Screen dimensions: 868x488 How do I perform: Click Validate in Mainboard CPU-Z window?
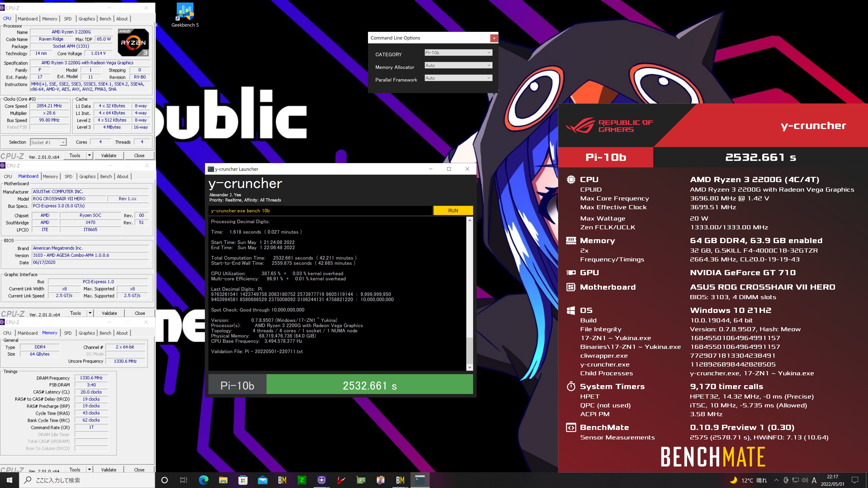(x=109, y=313)
